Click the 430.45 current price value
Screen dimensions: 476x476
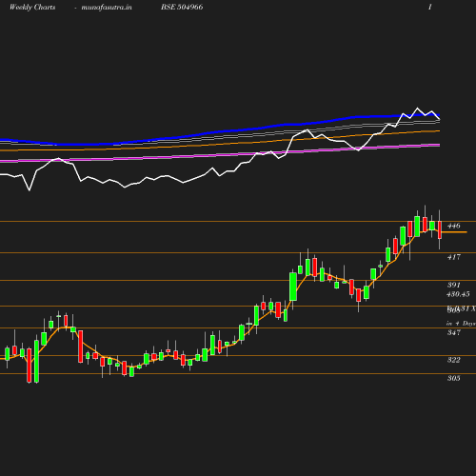pos(458,294)
